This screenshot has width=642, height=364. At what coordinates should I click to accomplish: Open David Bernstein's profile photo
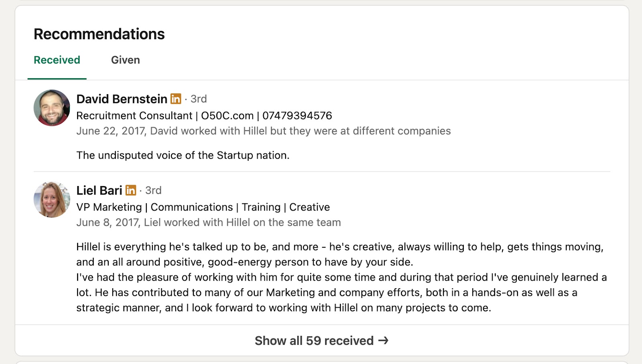tap(51, 108)
